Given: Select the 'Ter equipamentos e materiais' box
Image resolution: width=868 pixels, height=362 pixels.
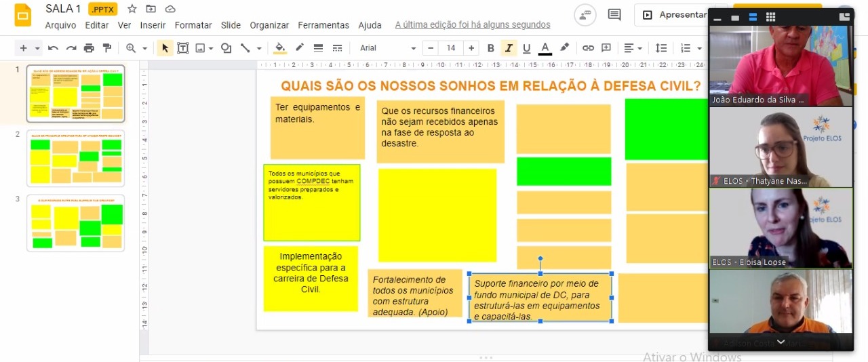Looking at the screenshot, I should pyautogui.click(x=317, y=127).
